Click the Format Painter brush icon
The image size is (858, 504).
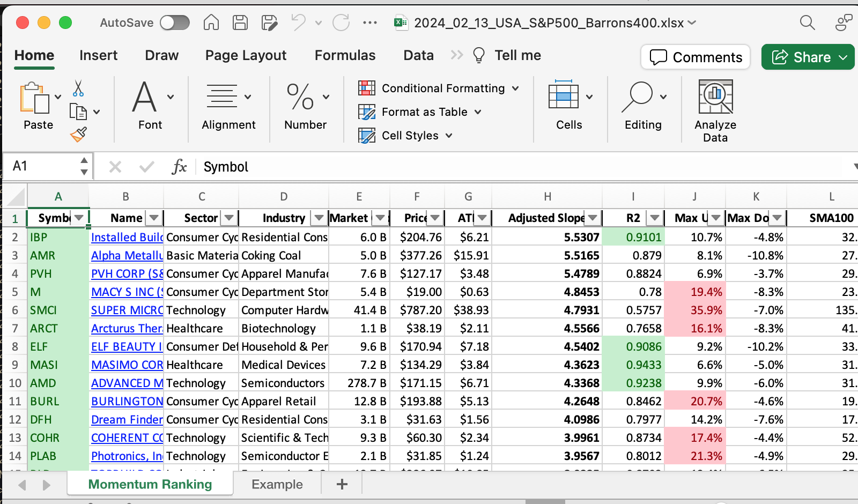point(78,134)
